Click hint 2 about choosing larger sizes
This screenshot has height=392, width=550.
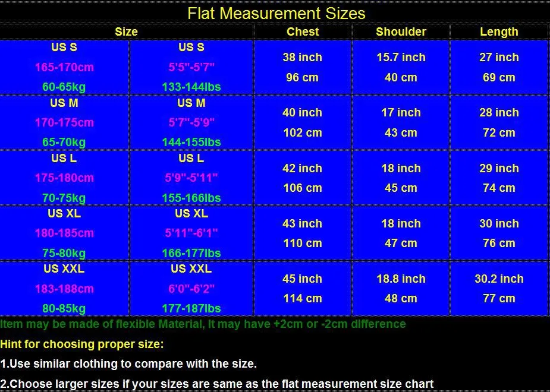tap(217, 384)
